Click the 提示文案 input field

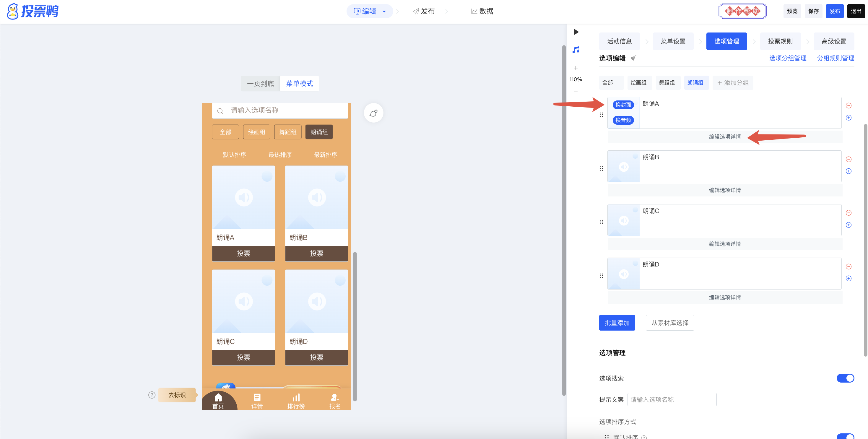pos(672,400)
